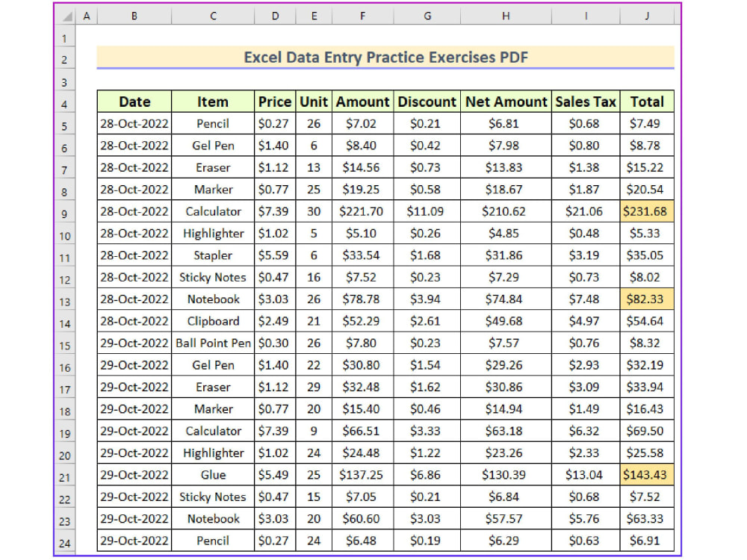Select total cell $15.22
This screenshot has width=747, height=560.
click(647, 167)
